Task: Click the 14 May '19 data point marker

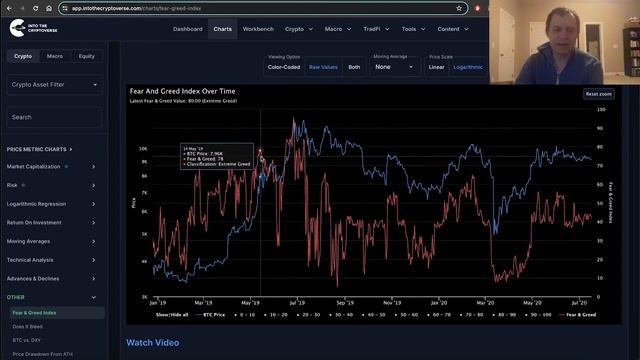Action: [x=260, y=151]
